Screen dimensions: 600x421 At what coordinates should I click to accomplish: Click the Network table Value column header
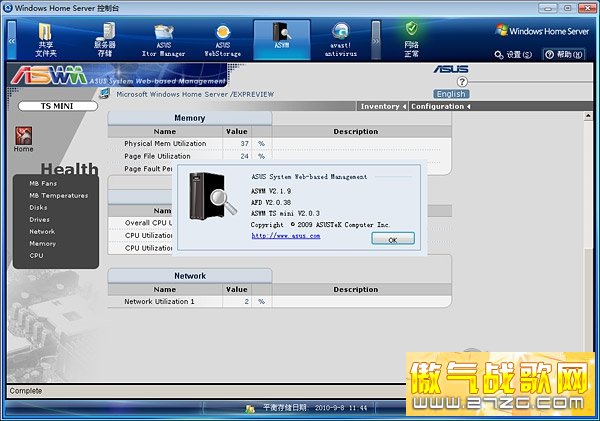pyautogui.click(x=236, y=290)
